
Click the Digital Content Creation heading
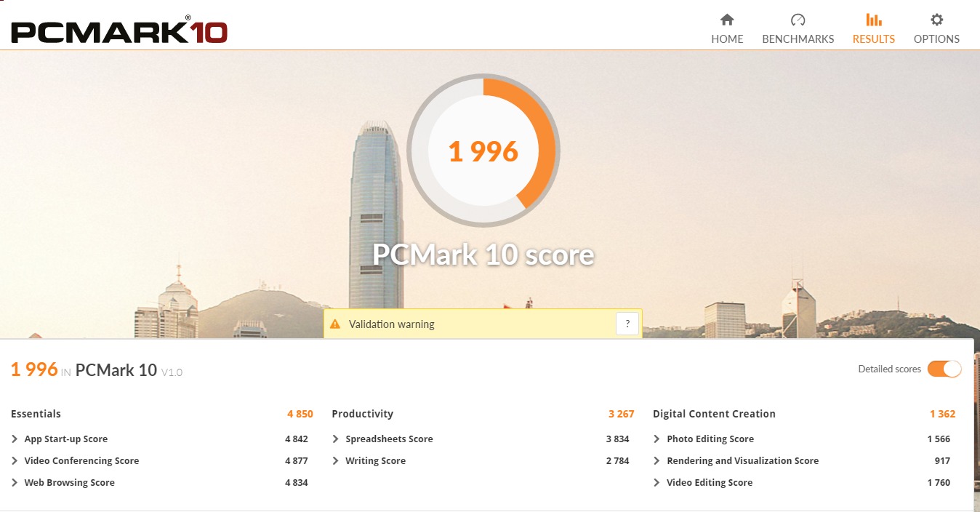(x=714, y=414)
